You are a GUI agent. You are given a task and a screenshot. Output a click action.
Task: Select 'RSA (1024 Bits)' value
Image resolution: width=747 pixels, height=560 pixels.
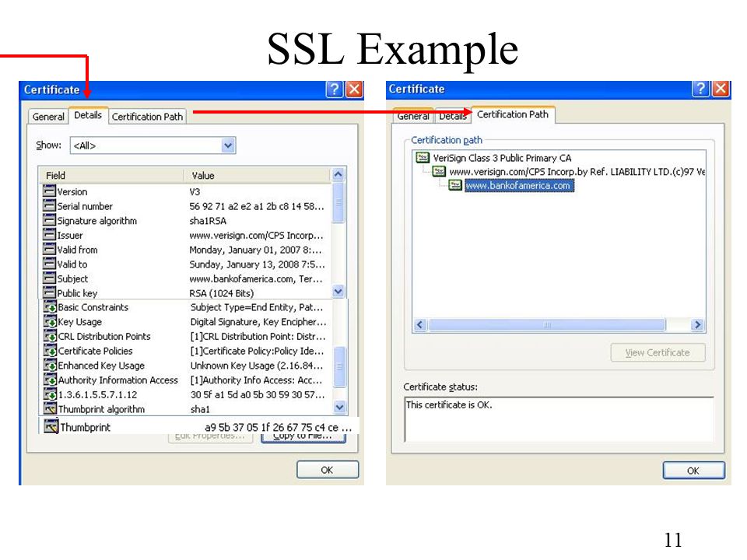[222, 293]
